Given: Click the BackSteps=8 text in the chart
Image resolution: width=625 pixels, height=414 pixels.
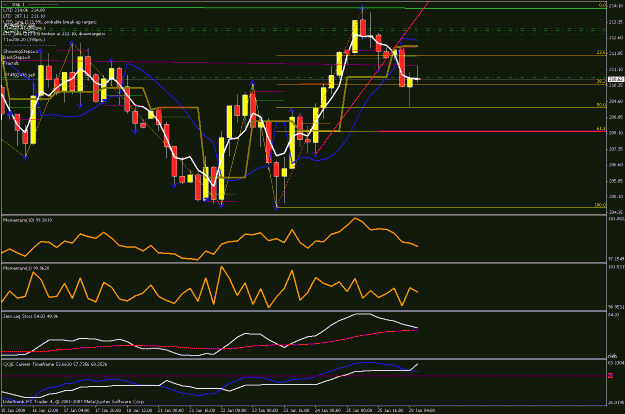Looking at the screenshot, I should pyautogui.click(x=17, y=57).
